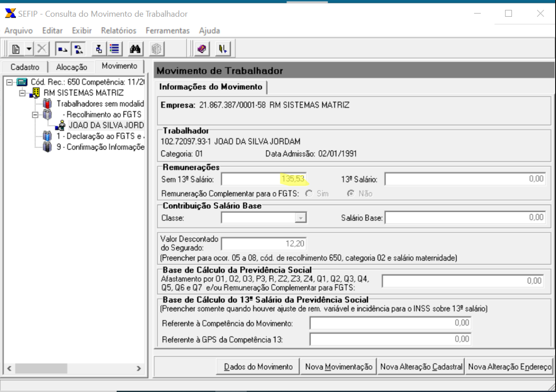Screen dimensions: 556x392
Task: Click the exit door toolbar icon
Action: (x=223, y=48)
